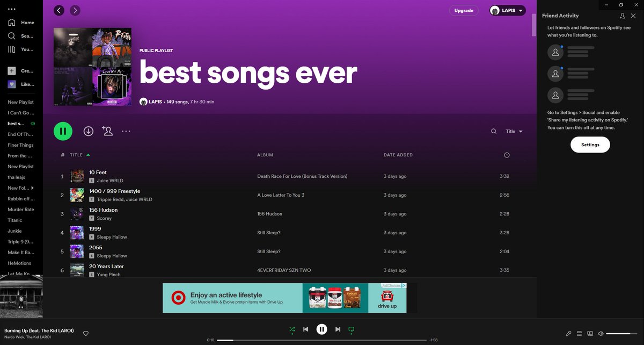Select the track 1400 / 999 Freestyle
644x345 pixels.
(x=114, y=191)
